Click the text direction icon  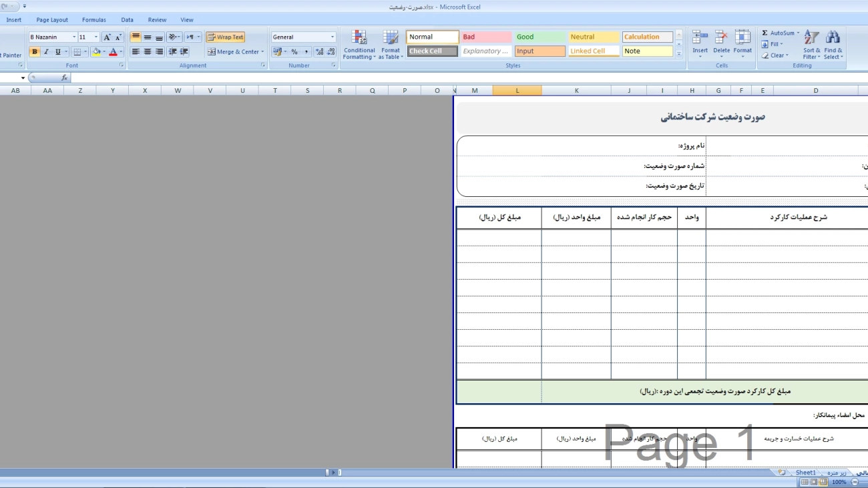click(191, 37)
